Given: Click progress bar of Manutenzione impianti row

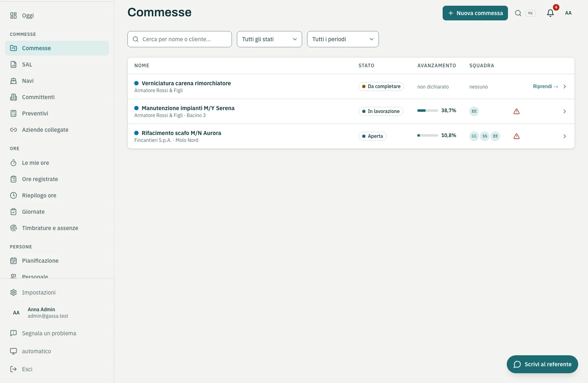Looking at the screenshot, I should [x=428, y=111].
